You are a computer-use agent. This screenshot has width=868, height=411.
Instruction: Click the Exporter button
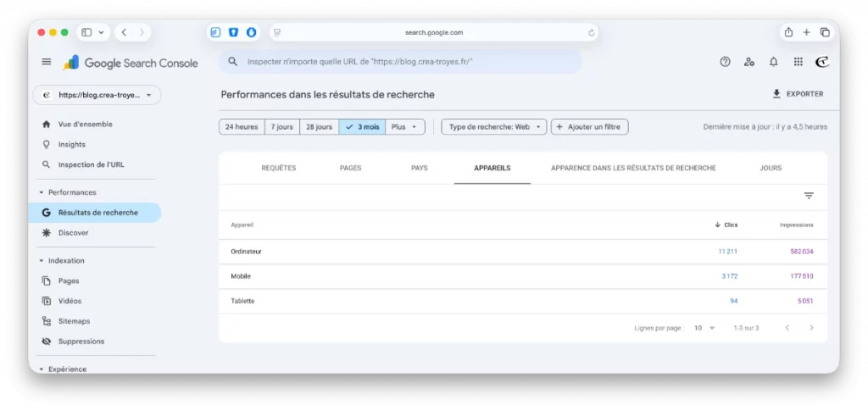[798, 94]
